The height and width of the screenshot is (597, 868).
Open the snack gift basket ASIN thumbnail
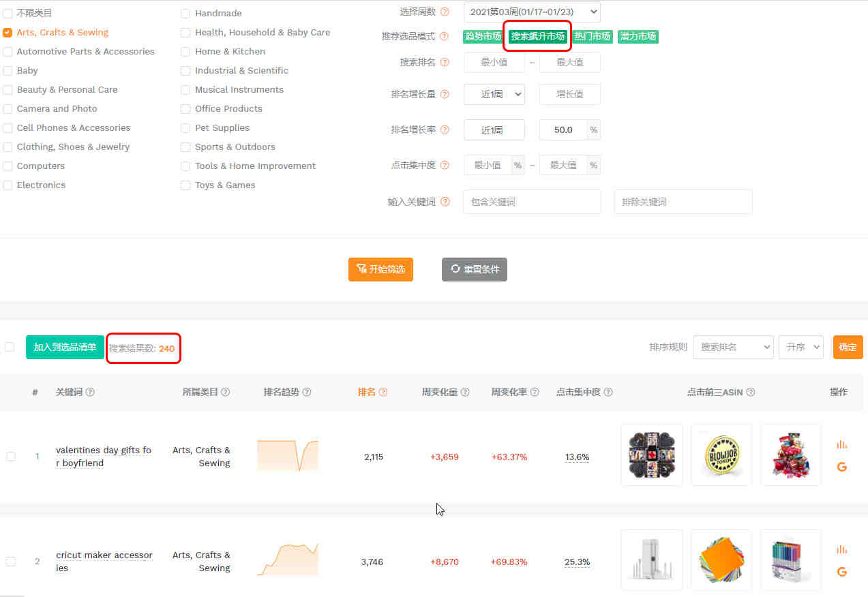(x=791, y=455)
